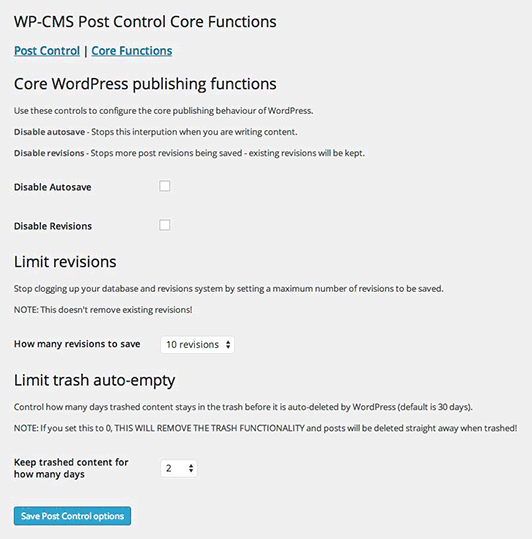
Task: Click the trash functionality warning note
Action: click(x=265, y=428)
